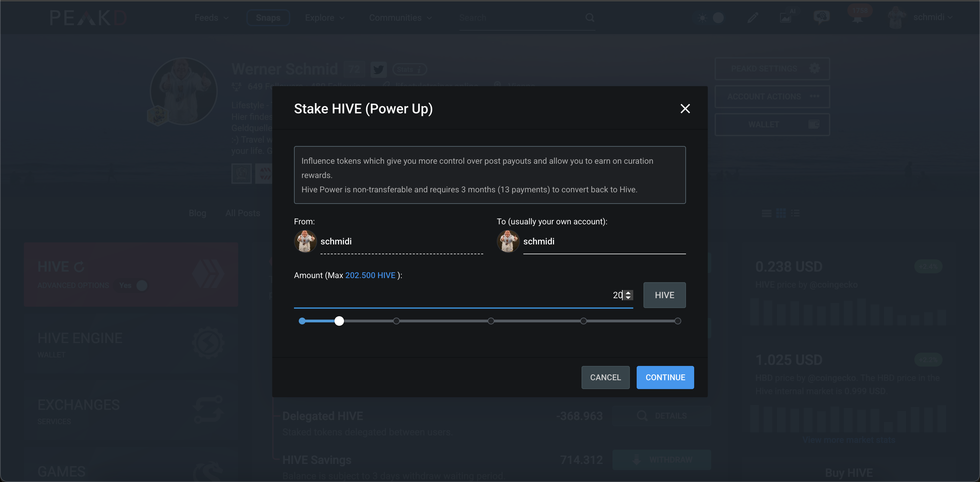Click DETAILS for Delegated HIVE
The height and width of the screenshot is (482, 980).
pos(661,416)
